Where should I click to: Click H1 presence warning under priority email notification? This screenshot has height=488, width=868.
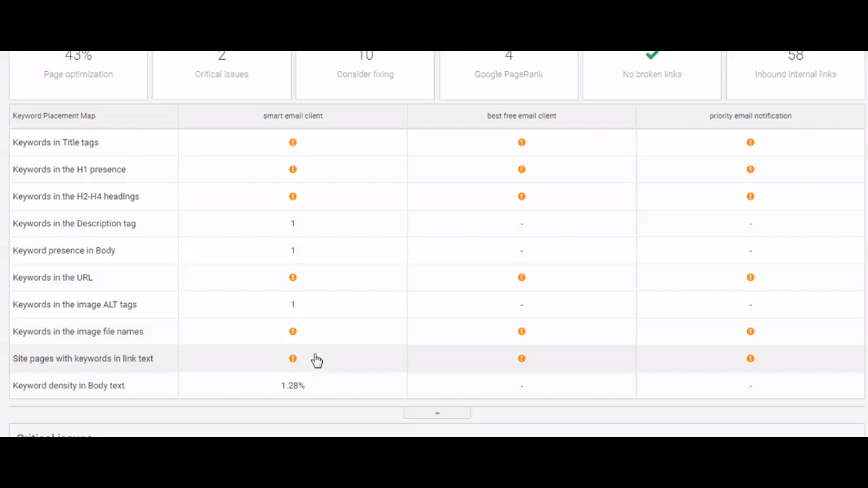(750, 170)
